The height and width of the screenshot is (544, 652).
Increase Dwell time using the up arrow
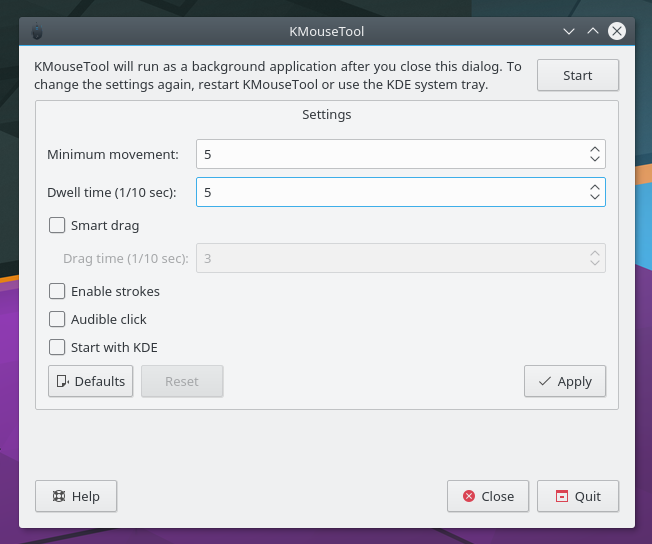(595, 186)
